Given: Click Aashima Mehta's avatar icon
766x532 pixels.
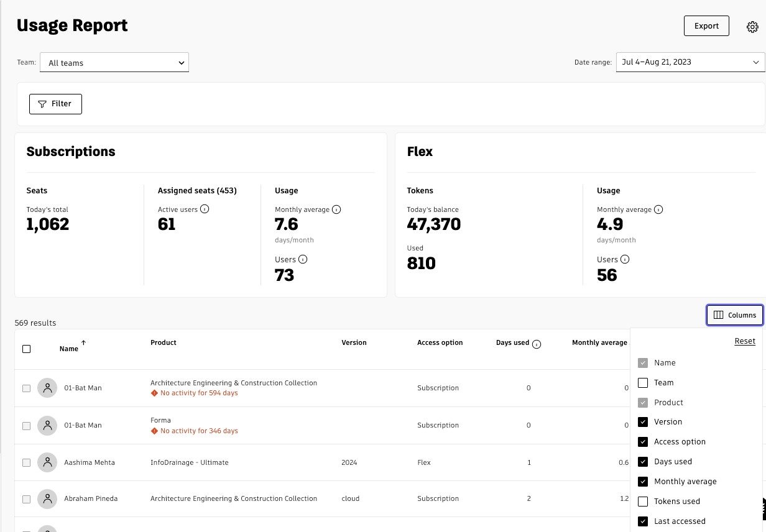Looking at the screenshot, I should coord(47,462).
